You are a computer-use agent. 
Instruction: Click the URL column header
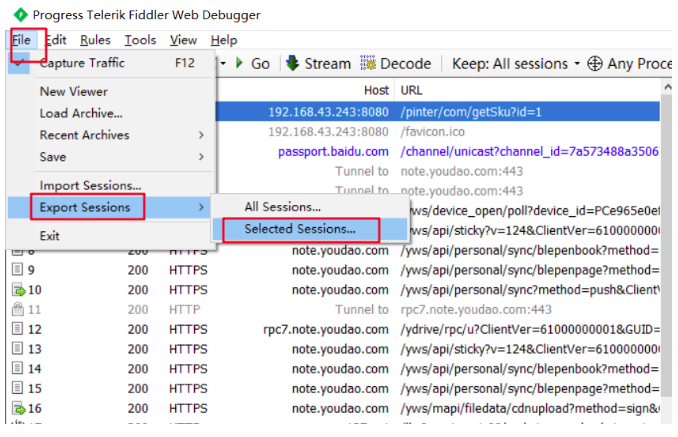(411, 90)
